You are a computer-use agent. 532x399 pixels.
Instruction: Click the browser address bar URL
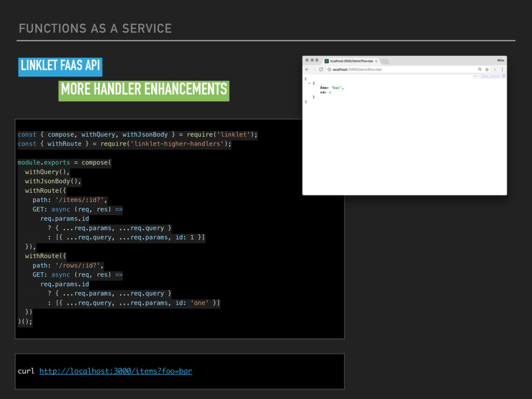point(357,70)
